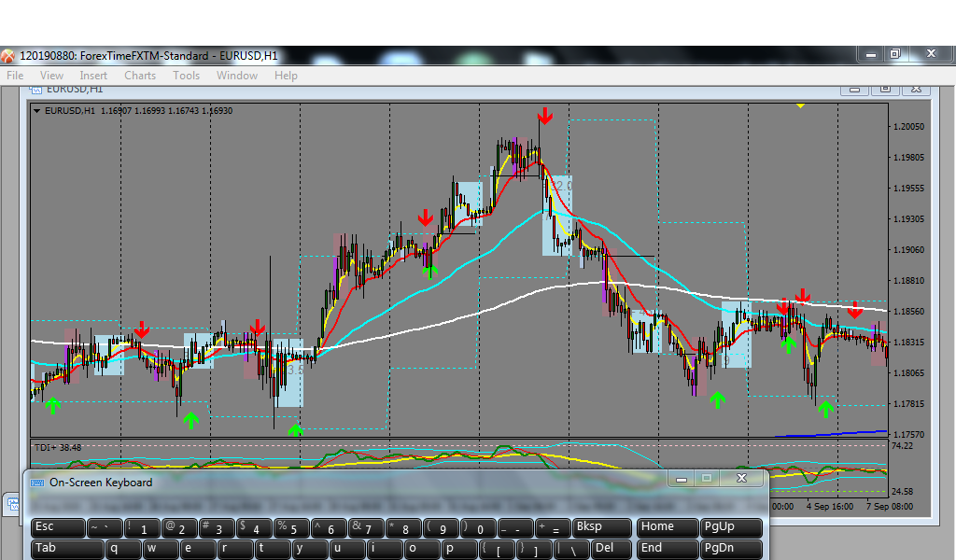
Task: Click the 74.22 indicator scale value
Action: pos(903,446)
